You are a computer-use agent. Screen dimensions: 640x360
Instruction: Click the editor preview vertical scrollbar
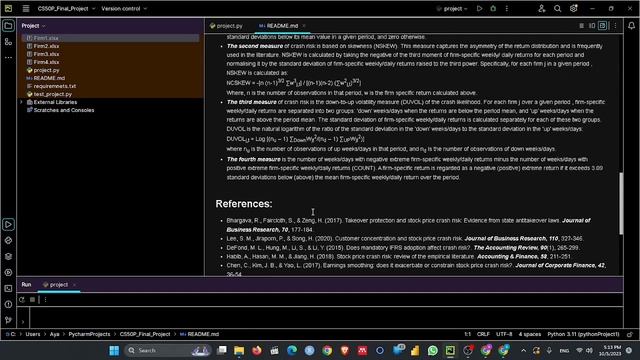click(x=621, y=203)
